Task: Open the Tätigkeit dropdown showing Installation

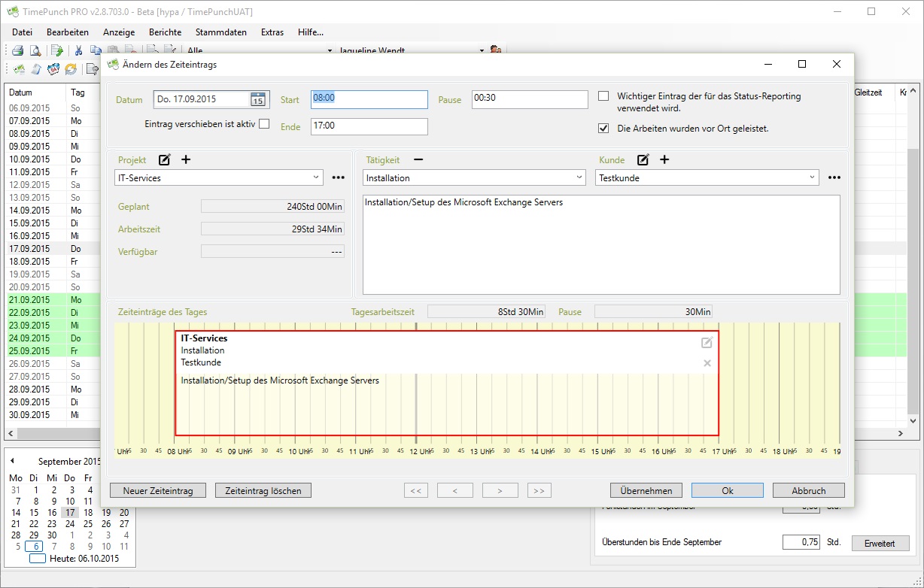Action: [x=579, y=178]
